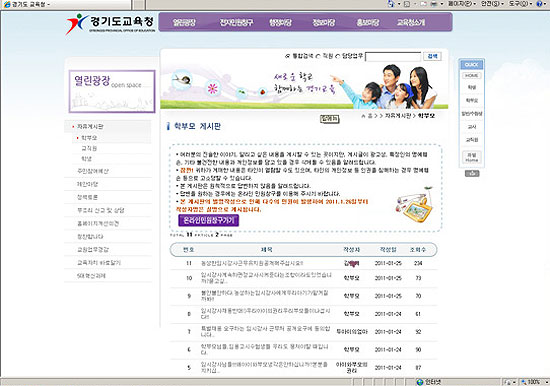Open the 도구(O) dropdown menu
550x386 pixels.
coord(521,4)
